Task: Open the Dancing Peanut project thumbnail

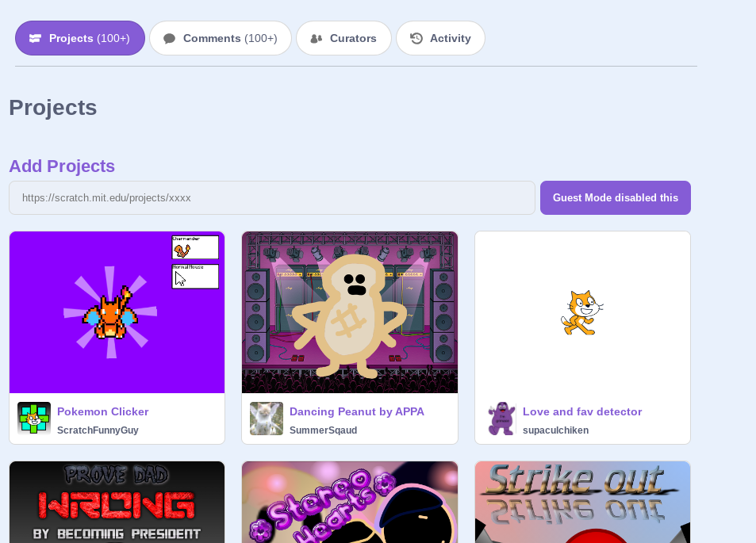Action: tap(350, 312)
